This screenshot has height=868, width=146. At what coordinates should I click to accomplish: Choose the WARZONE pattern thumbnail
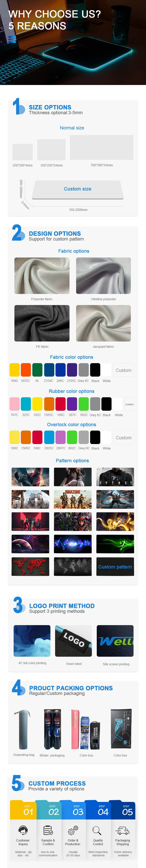point(73,499)
